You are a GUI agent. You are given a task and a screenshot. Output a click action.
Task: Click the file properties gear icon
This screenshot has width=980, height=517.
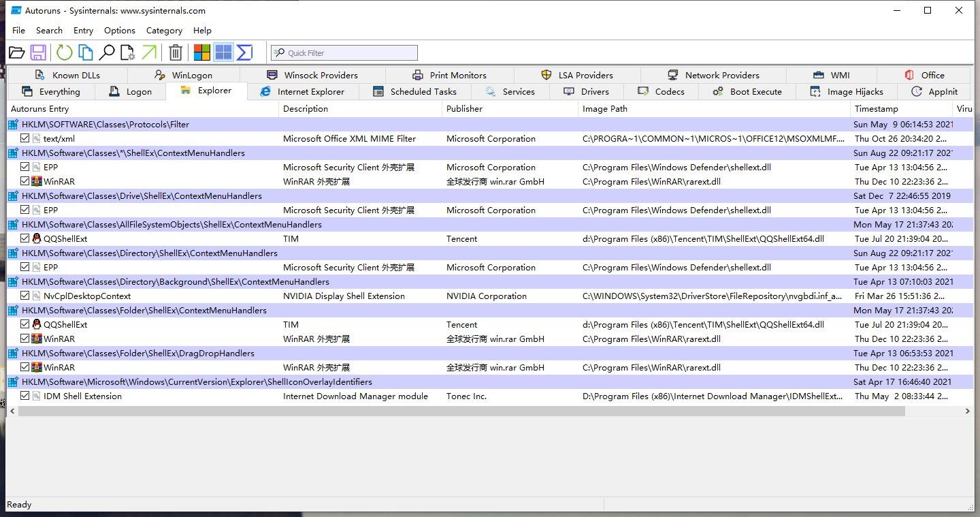point(127,52)
